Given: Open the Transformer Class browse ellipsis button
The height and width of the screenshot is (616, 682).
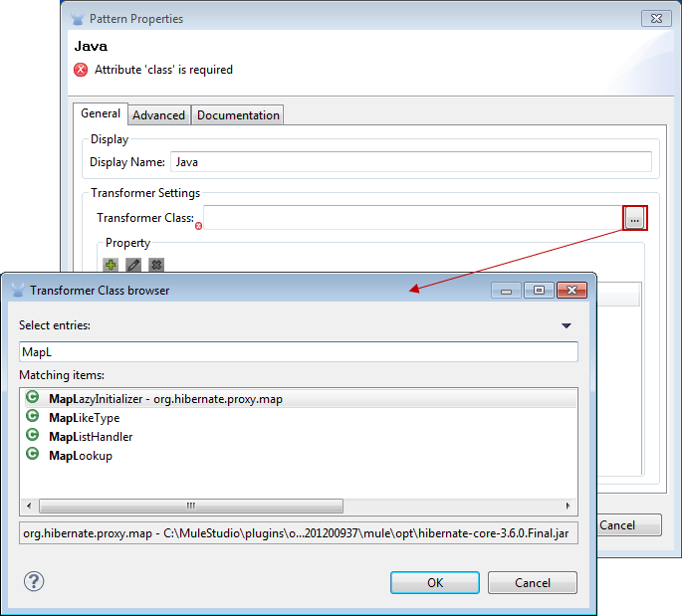Looking at the screenshot, I should point(634,218).
